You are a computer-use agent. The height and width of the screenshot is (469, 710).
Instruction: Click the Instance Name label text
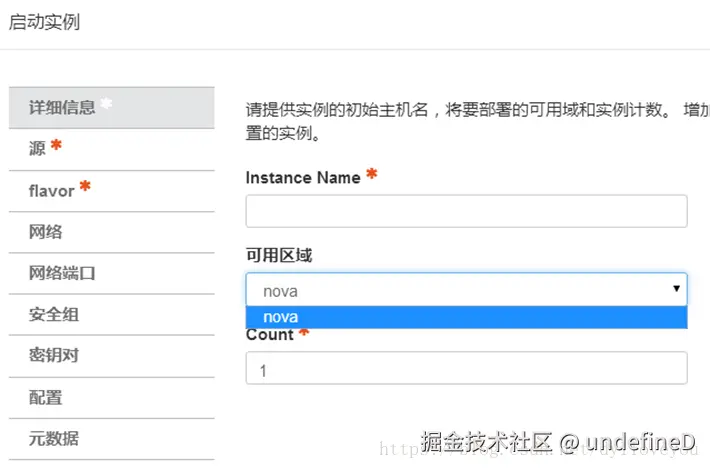[302, 178]
